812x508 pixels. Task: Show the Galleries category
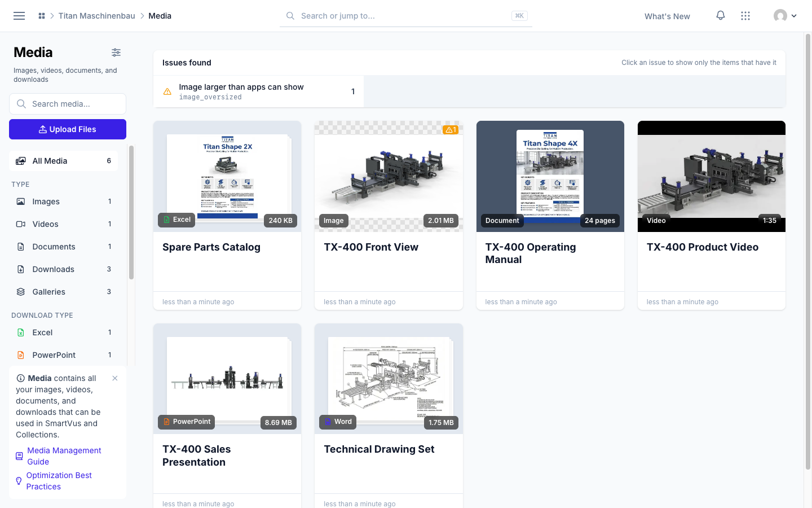pos(64,292)
